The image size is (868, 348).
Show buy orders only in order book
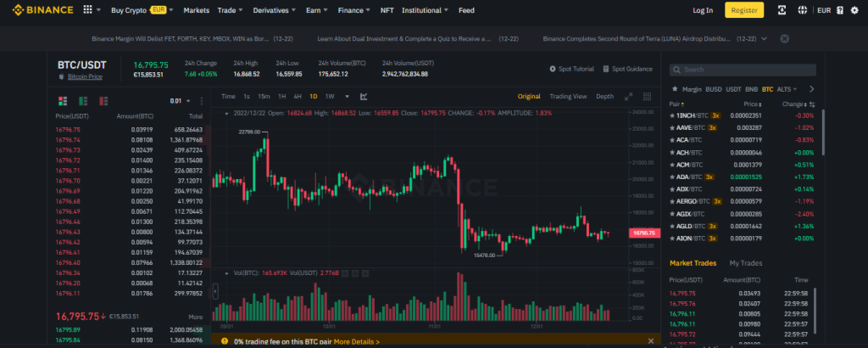(81, 100)
